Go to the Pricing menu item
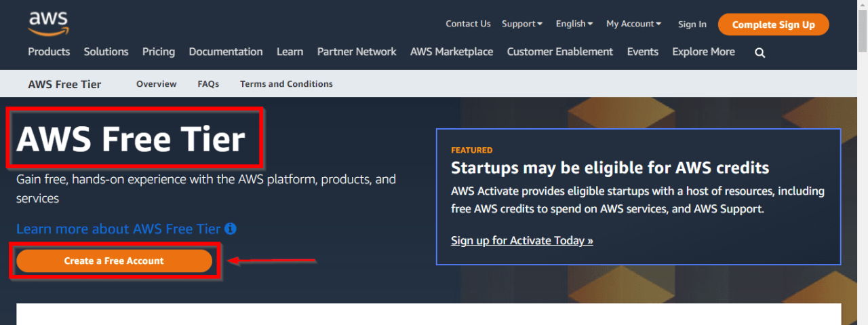The width and height of the screenshot is (868, 325). click(159, 52)
